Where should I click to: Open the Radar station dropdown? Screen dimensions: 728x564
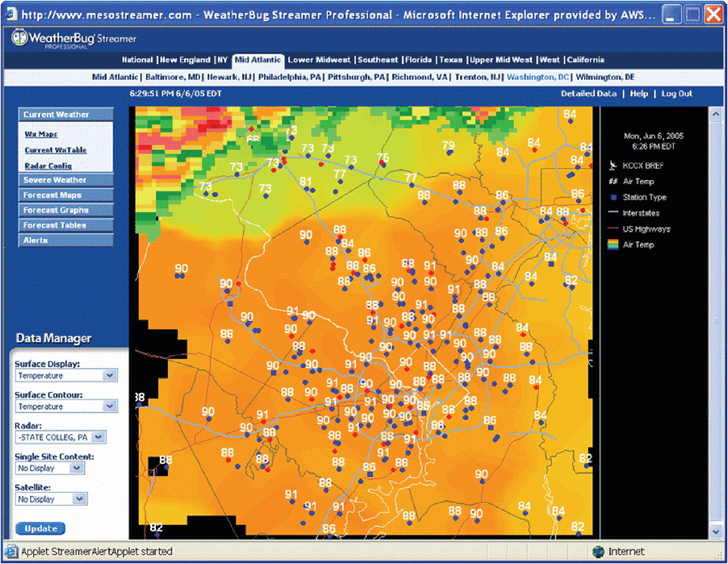(x=99, y=437)
